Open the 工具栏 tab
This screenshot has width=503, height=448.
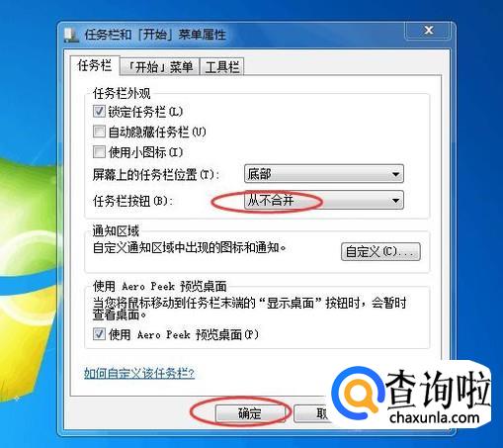click(222, 67)
